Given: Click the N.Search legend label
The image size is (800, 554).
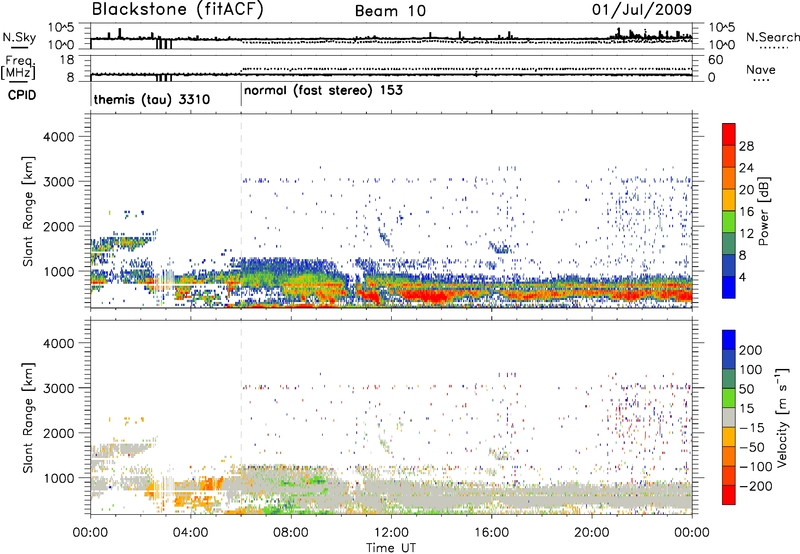Looking at the screenshot, I should pyautogui.click(x=772, y=37).
